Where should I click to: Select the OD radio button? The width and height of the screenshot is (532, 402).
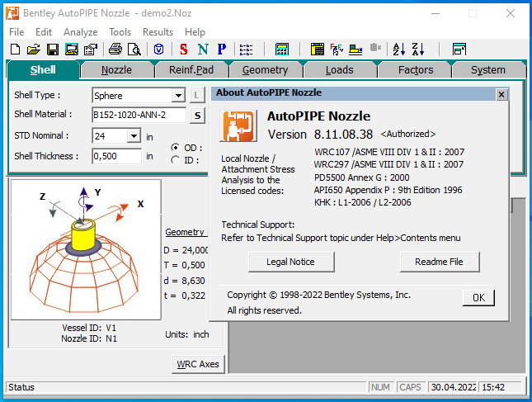click(x=176, y=148)
